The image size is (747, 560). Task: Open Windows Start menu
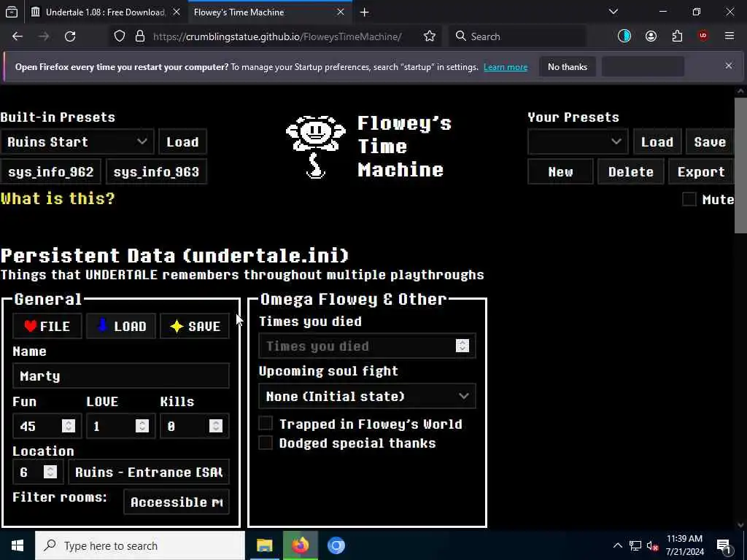coord(18,545)
